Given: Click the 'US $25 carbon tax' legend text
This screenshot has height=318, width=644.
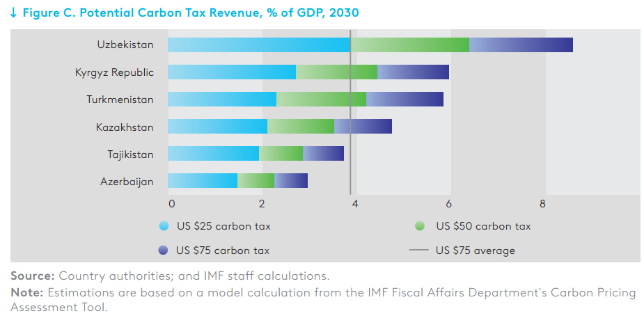Looking at the screenshot, I should [x=224, y=226].
